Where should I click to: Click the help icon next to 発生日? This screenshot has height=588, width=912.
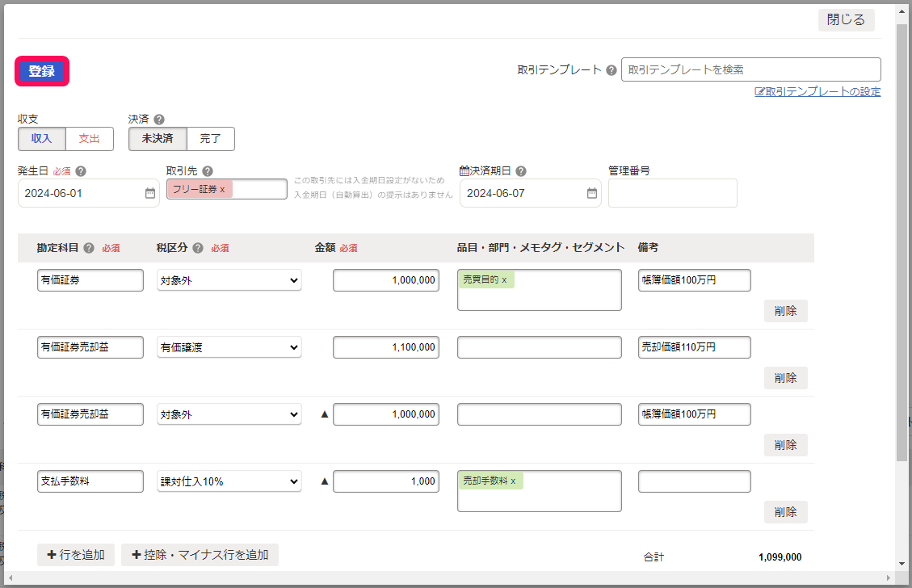pos(81,171)
